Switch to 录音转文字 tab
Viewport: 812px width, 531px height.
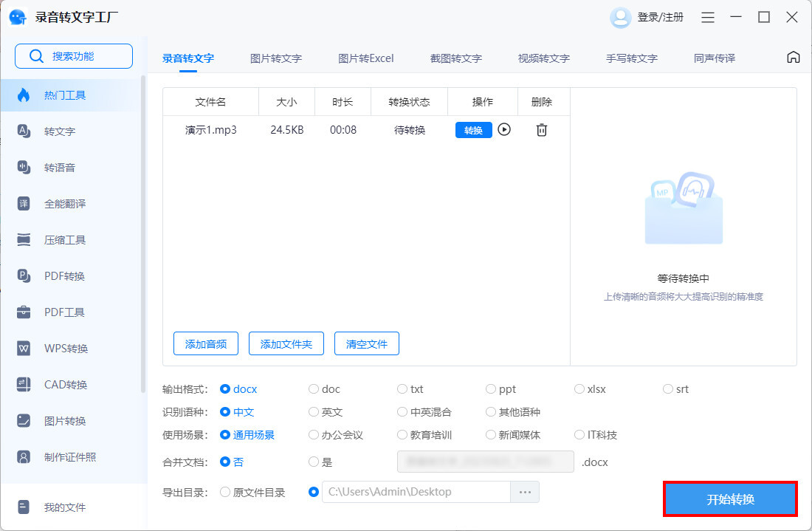[x=188, y=58]
